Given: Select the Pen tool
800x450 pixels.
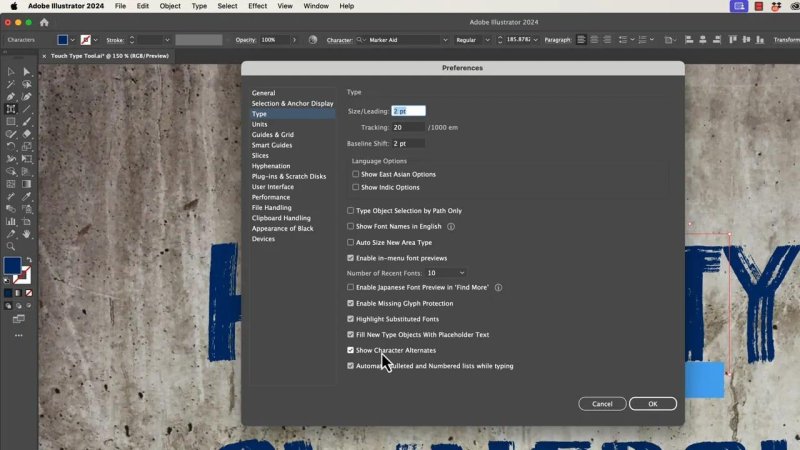Looking at the screenshot, I should point(11,96).
